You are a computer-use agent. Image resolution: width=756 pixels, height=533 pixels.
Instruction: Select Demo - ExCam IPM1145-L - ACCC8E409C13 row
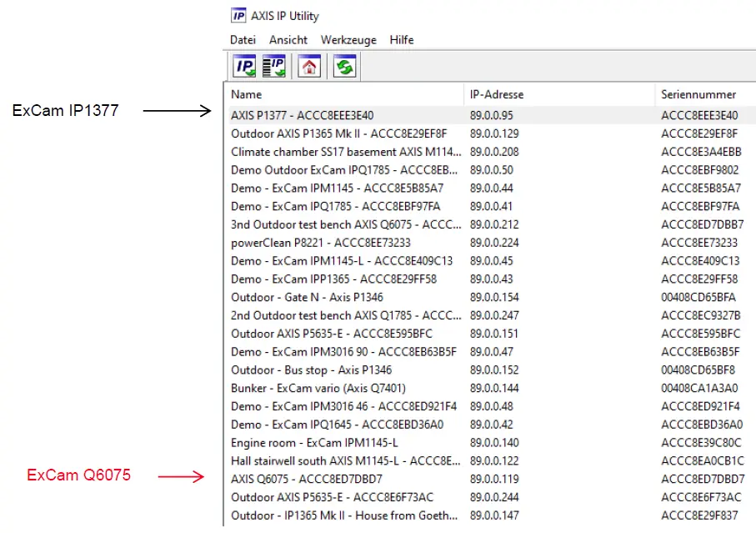click(x=491, y=261)
